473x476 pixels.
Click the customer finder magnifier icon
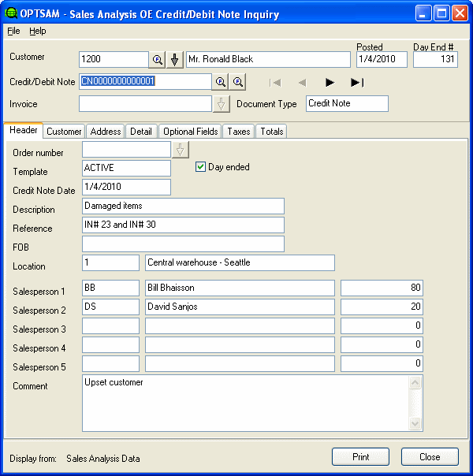pos(157,60)
